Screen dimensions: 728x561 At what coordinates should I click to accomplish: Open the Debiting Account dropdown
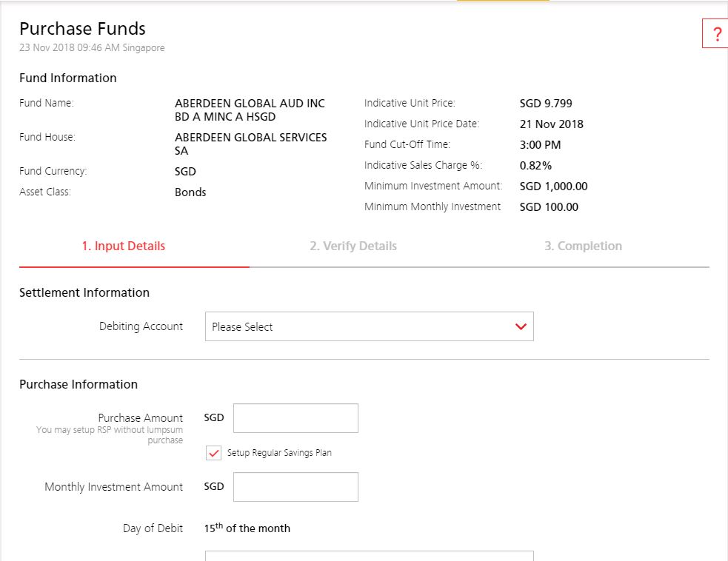(369, 326)
